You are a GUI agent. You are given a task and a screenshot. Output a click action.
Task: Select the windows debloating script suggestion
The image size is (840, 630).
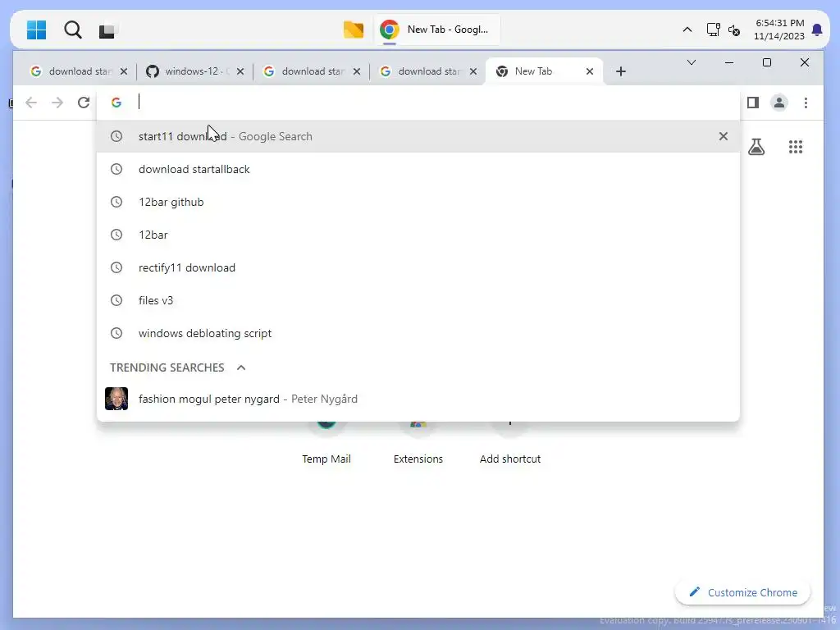[418, 333]
